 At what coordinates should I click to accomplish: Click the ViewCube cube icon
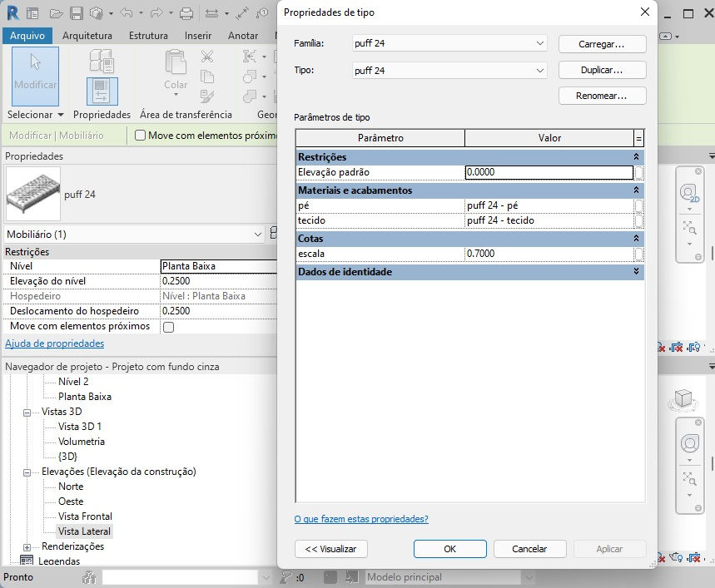coord(683,399)
